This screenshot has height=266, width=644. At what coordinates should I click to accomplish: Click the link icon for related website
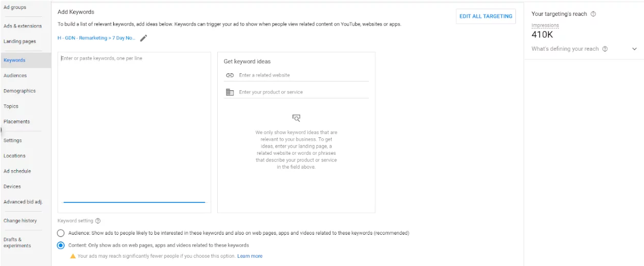click(230, 75)
